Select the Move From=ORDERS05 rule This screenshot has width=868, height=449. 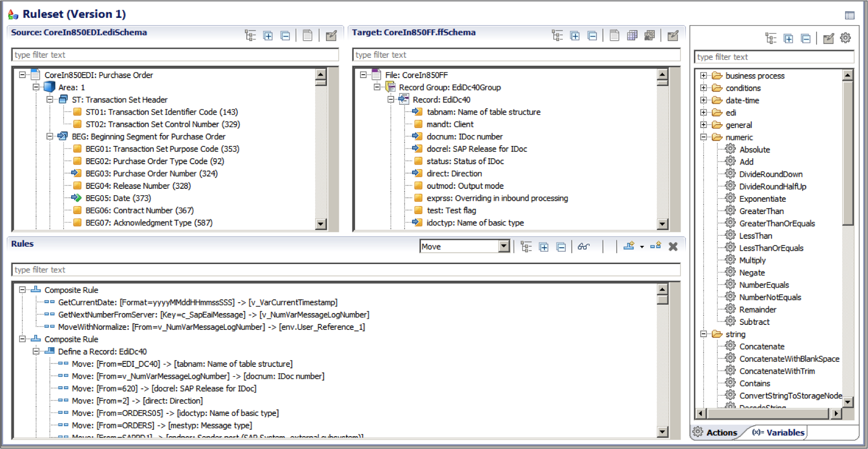pos(175,413)
